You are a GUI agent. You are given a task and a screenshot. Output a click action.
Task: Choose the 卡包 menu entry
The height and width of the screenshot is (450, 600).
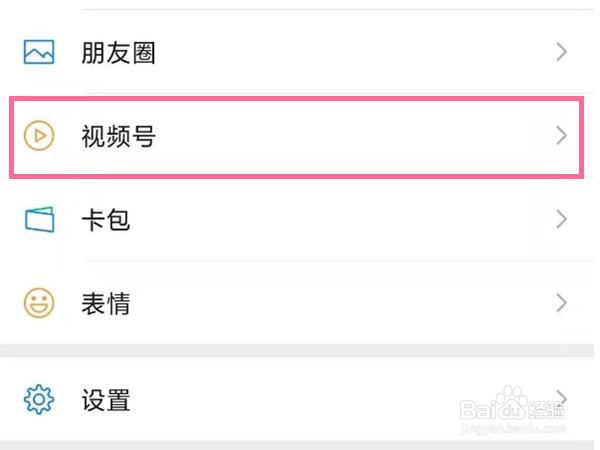point(105,220)
